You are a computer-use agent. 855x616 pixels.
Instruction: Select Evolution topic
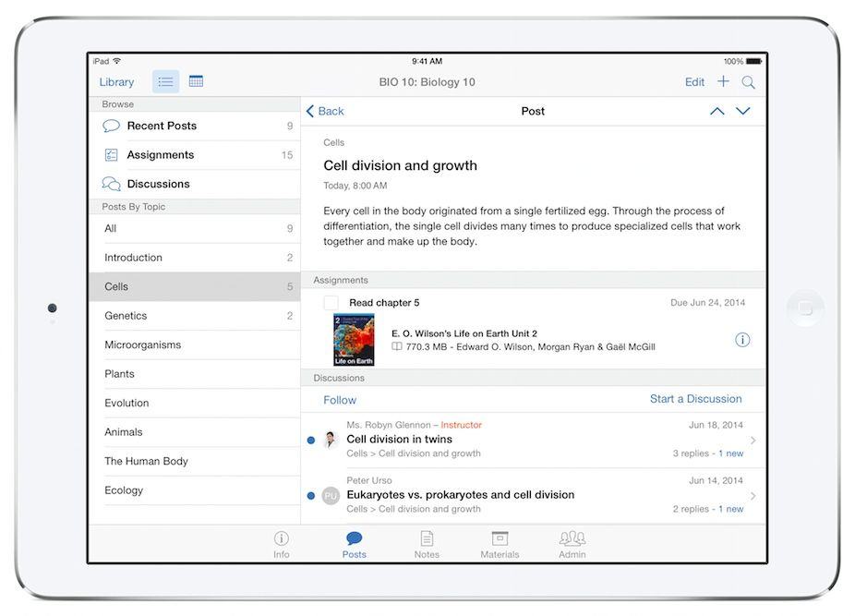(x=195, y=404)
